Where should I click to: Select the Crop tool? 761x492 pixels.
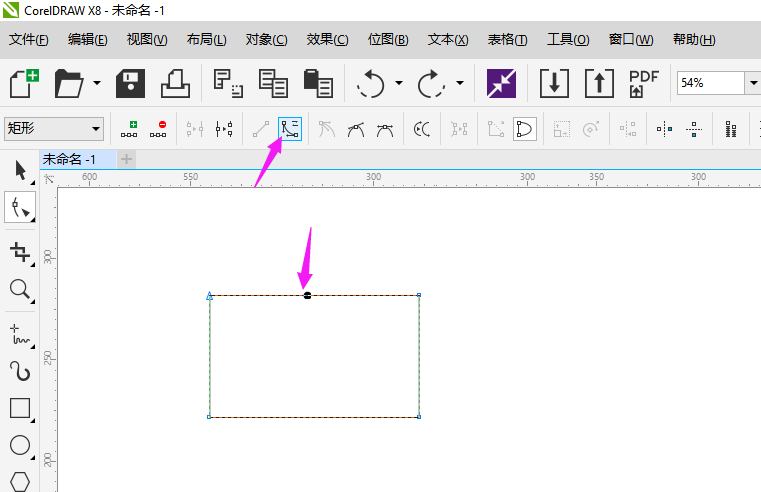[20, 252]
